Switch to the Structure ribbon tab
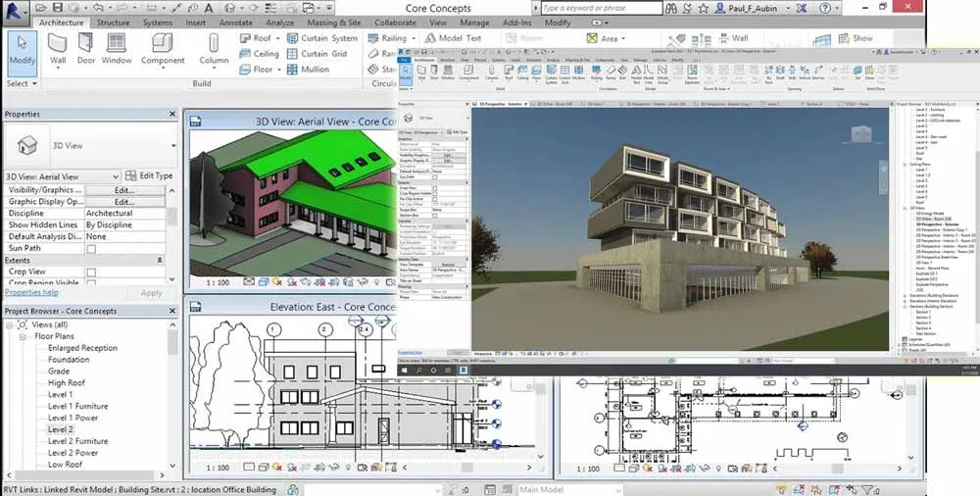Viewport: 980px width, 496px height. pyautogui.click(x=113, y=23)
